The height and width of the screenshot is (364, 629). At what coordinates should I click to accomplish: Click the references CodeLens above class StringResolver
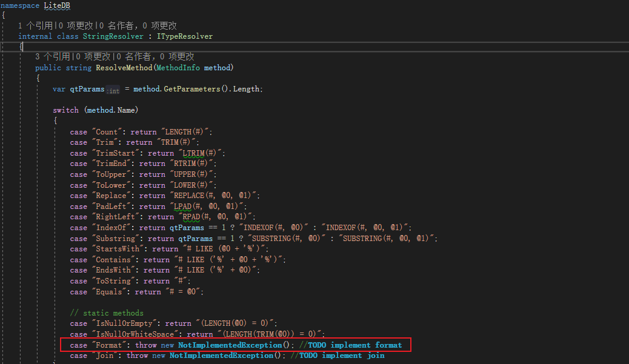36,25
